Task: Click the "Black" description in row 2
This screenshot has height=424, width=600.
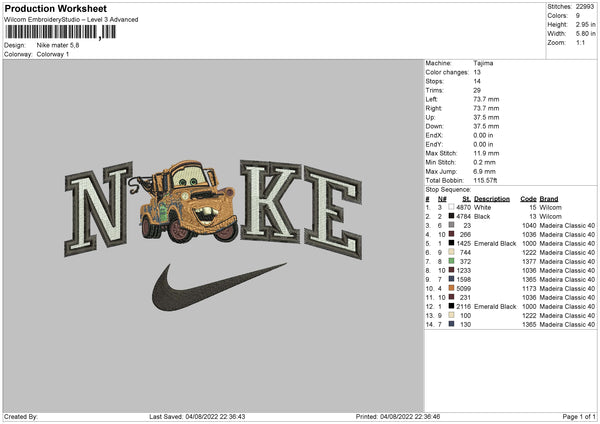Action: click(482, 216)
